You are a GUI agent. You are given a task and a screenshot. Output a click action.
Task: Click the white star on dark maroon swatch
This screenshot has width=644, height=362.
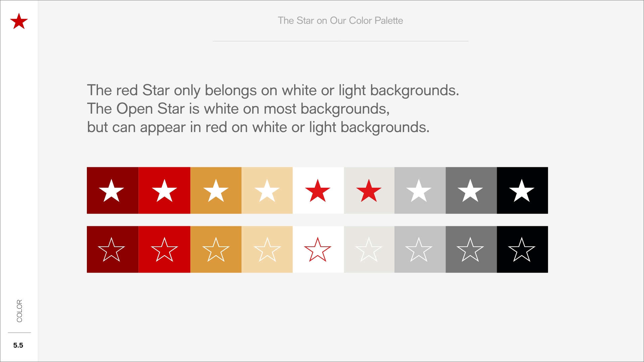pos(111,191)
